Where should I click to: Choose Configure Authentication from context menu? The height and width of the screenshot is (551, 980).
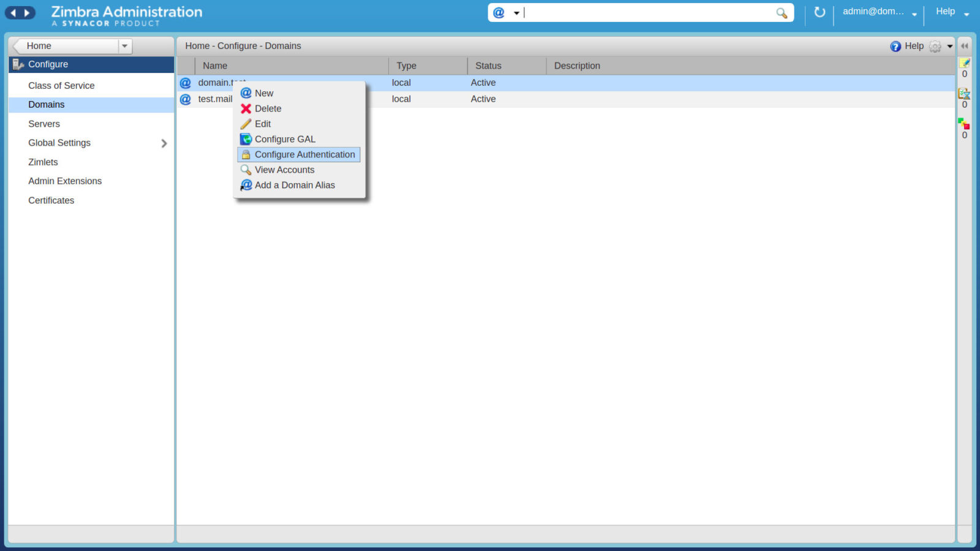tap(304, 155)
